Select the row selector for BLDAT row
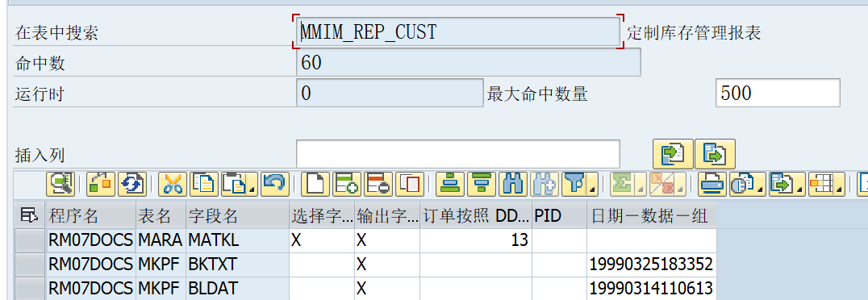 [30, 289]
